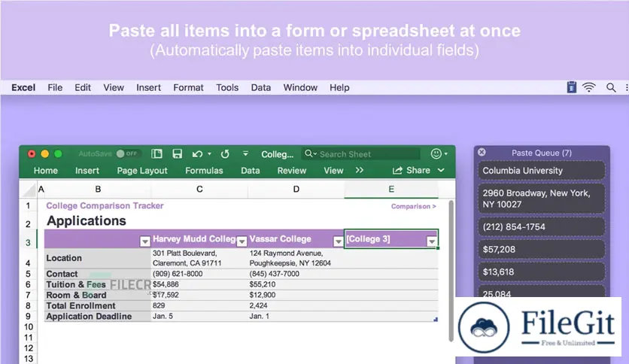Switch to the Review ribbon tab
629x364 pixels.
click(292, 171)
